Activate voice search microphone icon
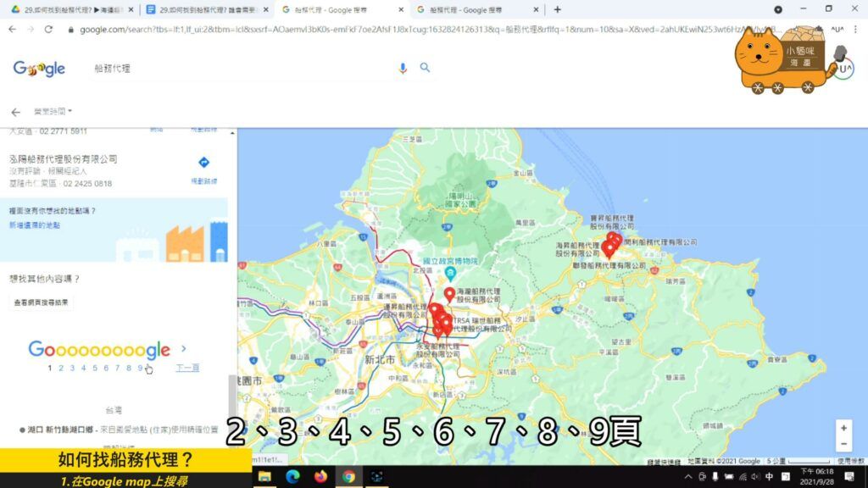Screen dimensions: 868x488 [403, 68]
